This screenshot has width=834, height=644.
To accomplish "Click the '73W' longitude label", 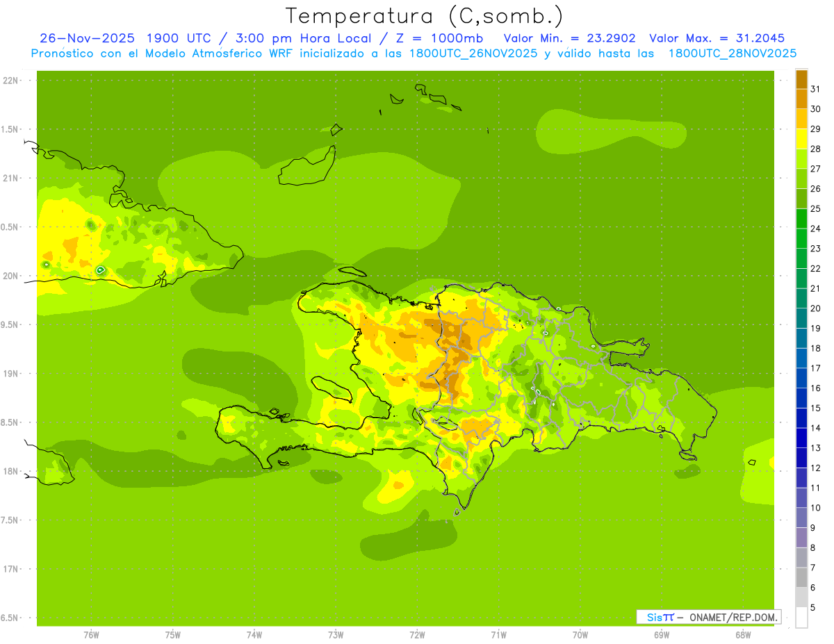I will [x=336, y=635].
